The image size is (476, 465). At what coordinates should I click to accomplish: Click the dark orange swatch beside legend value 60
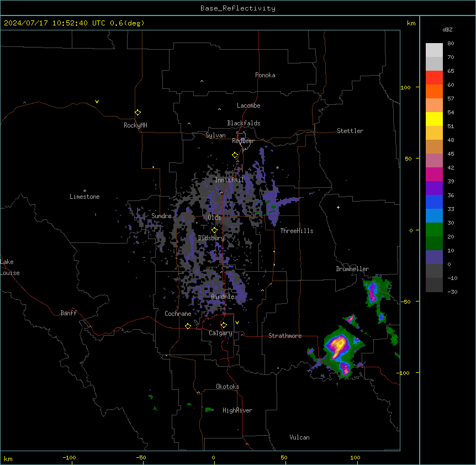click(434, 91)
